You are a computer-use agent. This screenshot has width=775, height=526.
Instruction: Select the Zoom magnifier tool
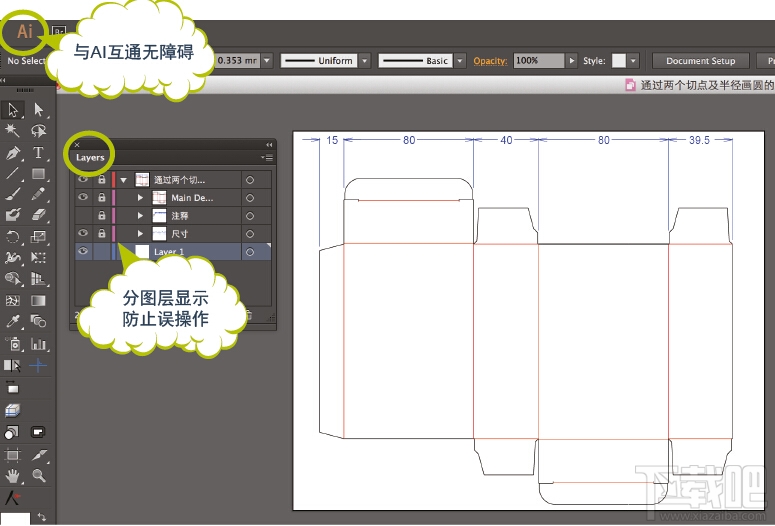tap(38, 476)
